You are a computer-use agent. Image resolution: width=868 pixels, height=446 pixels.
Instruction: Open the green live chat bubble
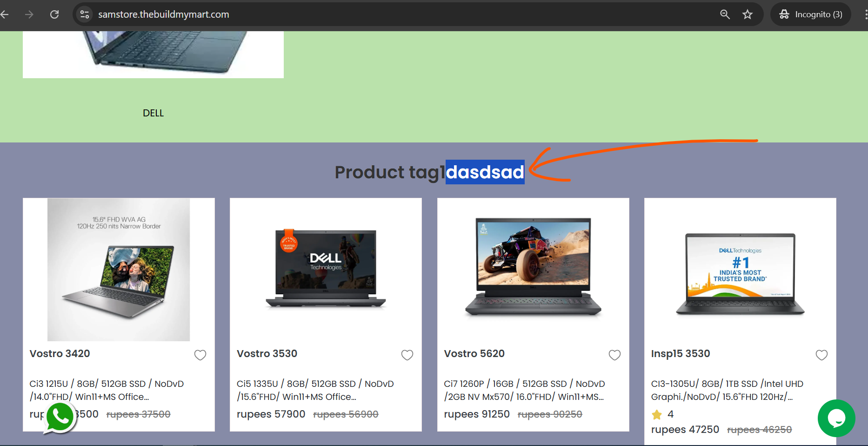point(836,418)
